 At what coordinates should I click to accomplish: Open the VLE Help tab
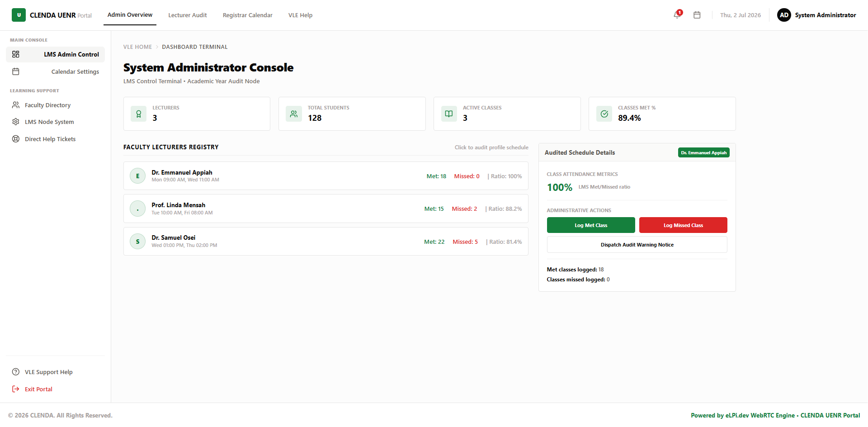pyautogui.click(x=301, y=15)
